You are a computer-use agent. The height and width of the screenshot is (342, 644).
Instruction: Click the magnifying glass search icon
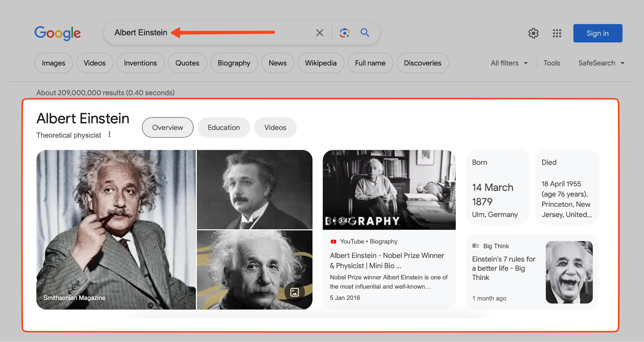click(365, 33)
